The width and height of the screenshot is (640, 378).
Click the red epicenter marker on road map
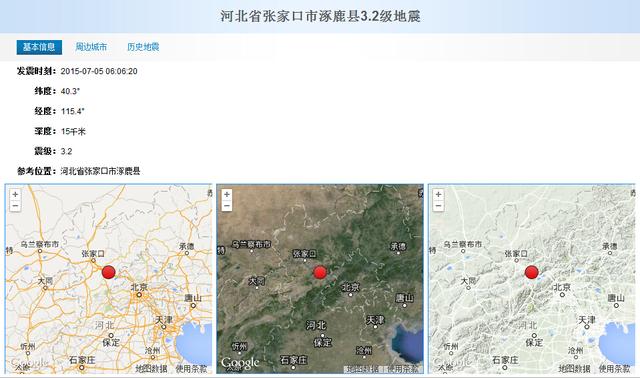click(109, 272)
